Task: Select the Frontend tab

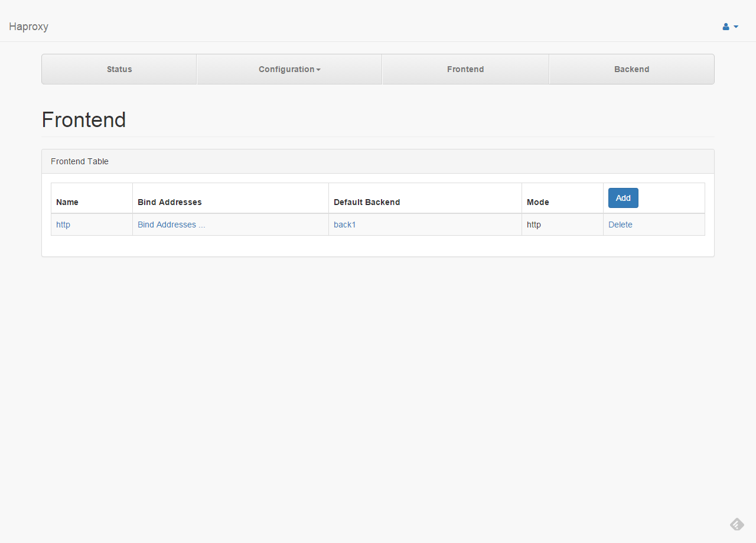Action: 465,69
